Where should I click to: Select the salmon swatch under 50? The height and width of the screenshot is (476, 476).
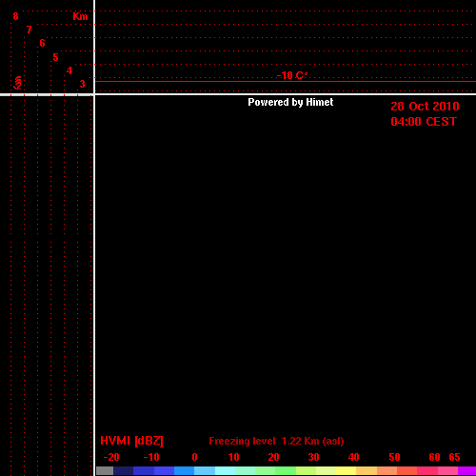click(387, 470)
